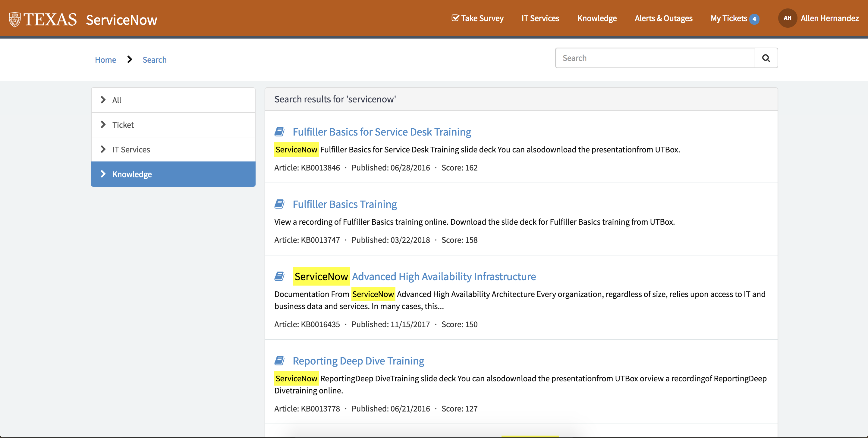Click book icon next to Advanced High Availability

pos(279,277)
